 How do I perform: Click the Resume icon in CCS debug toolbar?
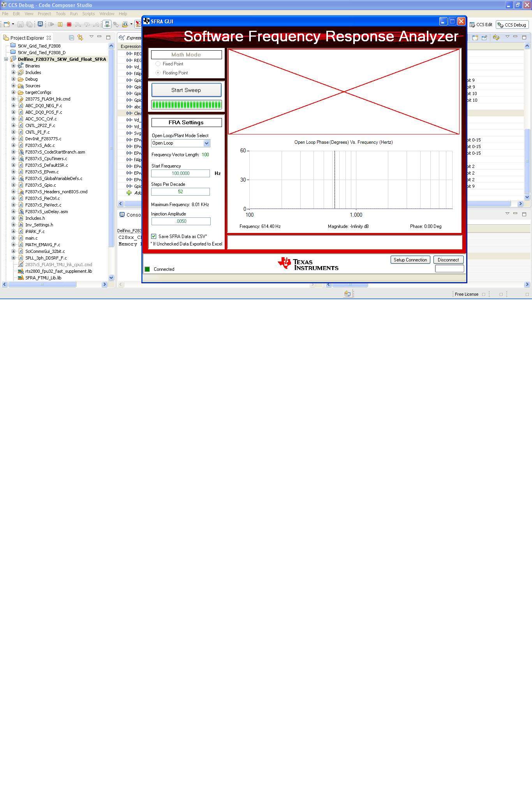tap(51, 24)
